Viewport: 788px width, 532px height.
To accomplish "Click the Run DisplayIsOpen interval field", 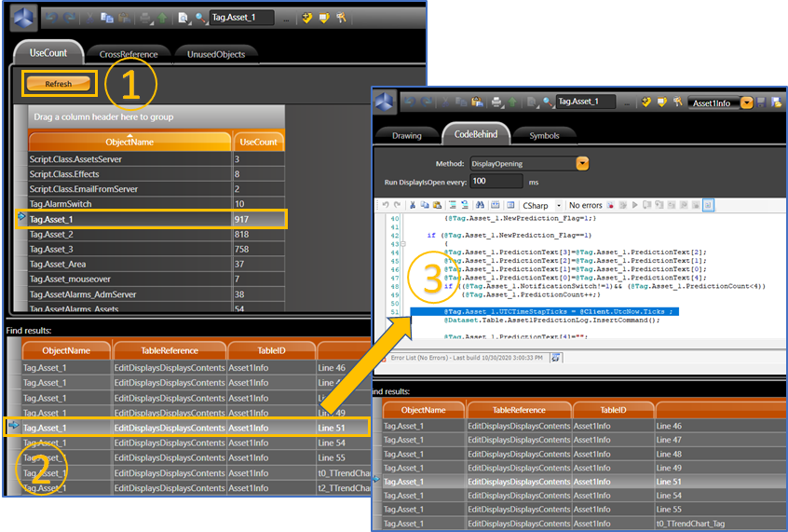I will pos(496,182).
